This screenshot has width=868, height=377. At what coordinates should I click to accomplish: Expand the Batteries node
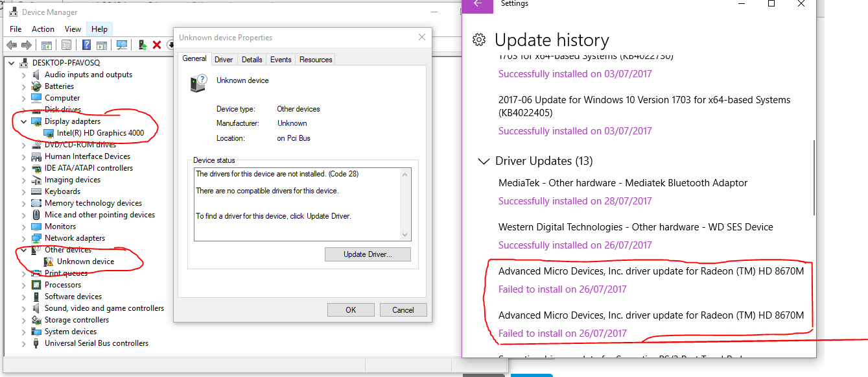point(24,86)
